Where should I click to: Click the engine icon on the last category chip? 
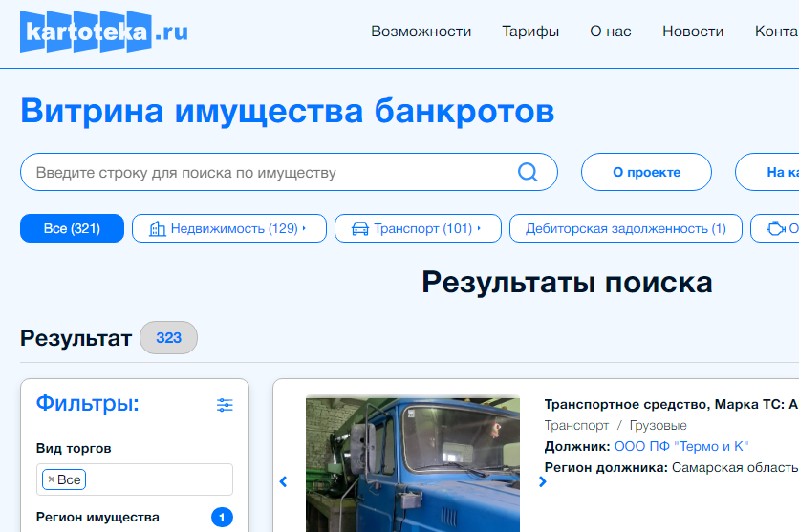[775, 228]
